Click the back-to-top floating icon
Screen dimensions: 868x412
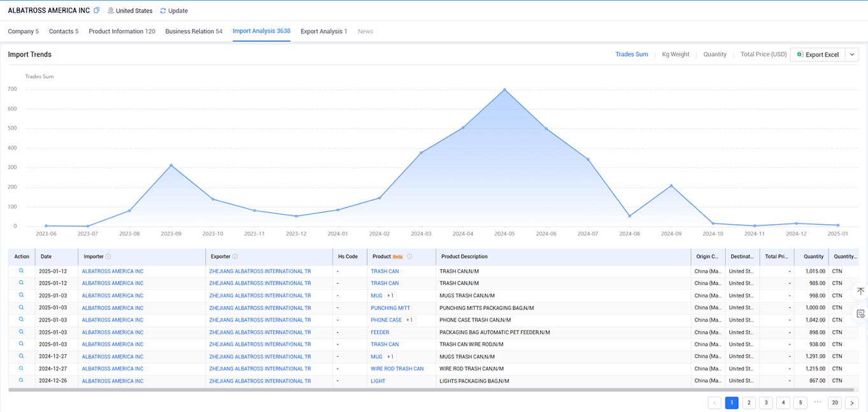tap(860, 291)
